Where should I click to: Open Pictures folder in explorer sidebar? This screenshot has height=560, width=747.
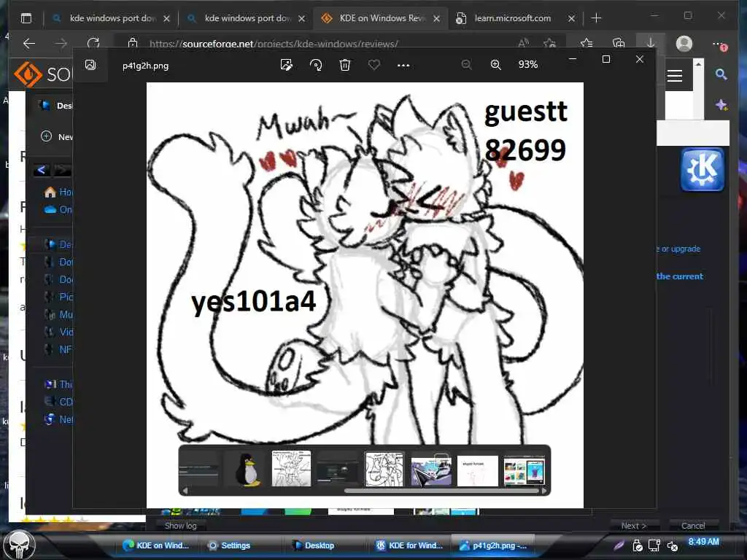coord(58,297)
